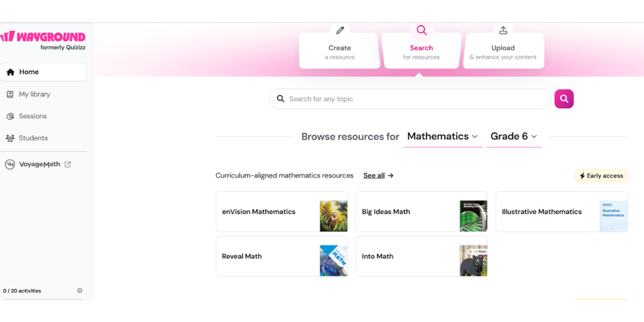The width and height of the screenshot is (644, 322).
Task: Click the Create pencil icon
Action: coord(339,30)
